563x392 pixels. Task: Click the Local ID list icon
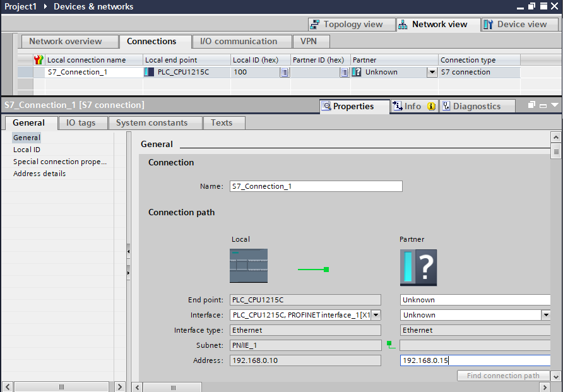tap(285, 72)
